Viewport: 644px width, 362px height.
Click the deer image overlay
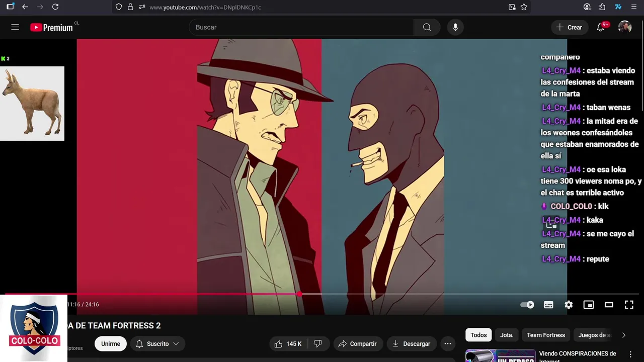32,104
